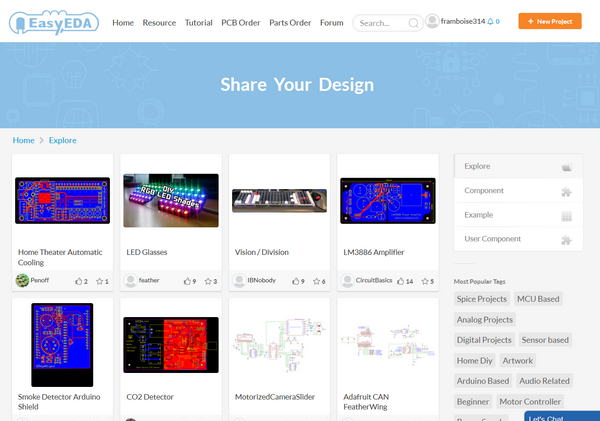Open framboise314 username link
Image resolution: width=600 pixels, height=421 pixels.
pyautogui.click(x=463, y=21)
